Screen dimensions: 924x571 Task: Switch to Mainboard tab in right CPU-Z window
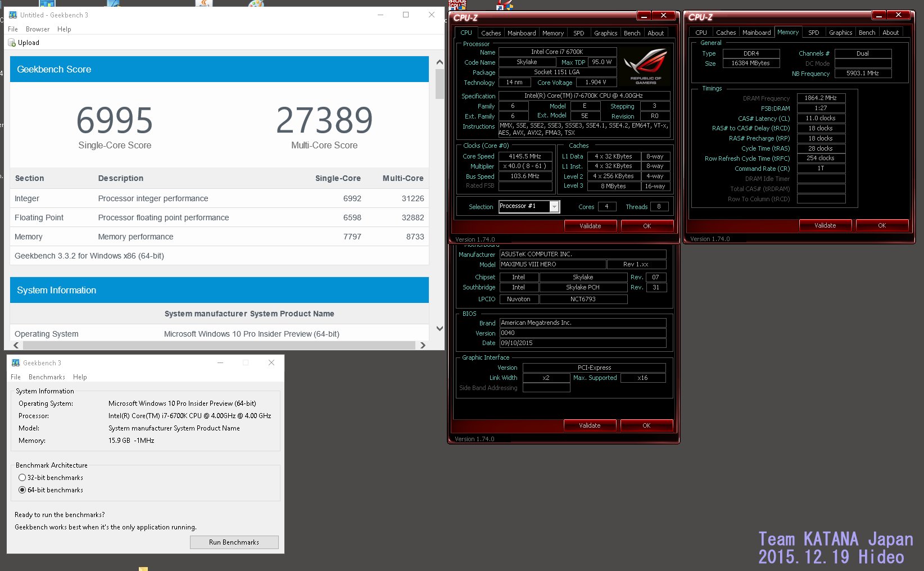757,33
